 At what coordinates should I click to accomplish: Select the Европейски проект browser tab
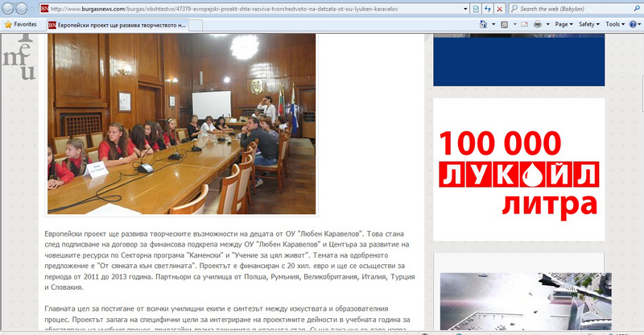coord(118,25)
